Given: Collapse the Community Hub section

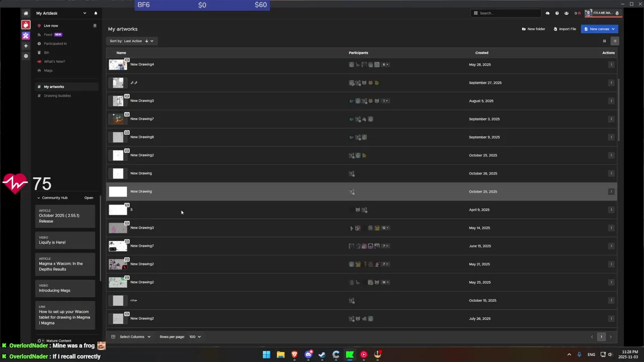Looking at the screenshot, I should [x=38, y=198].
